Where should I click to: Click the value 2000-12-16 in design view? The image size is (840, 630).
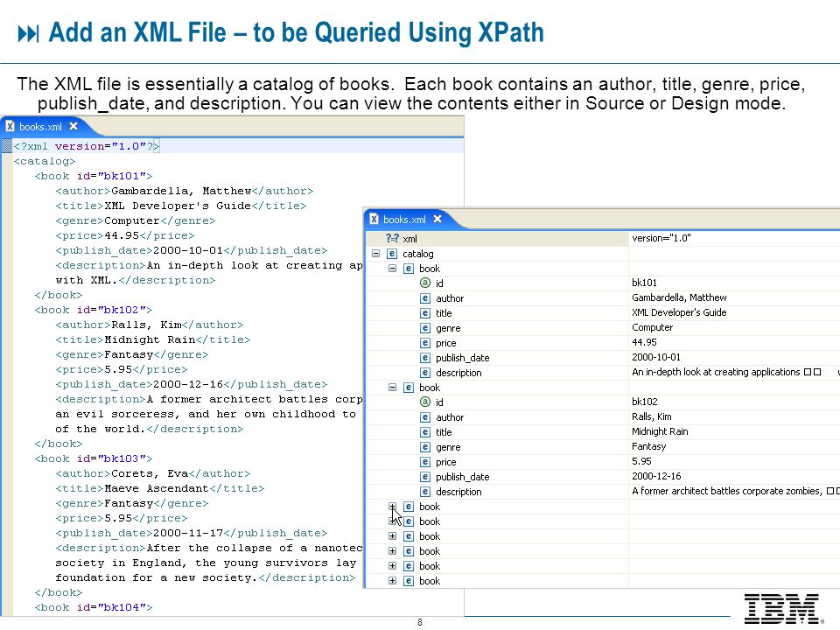[656, 476]
